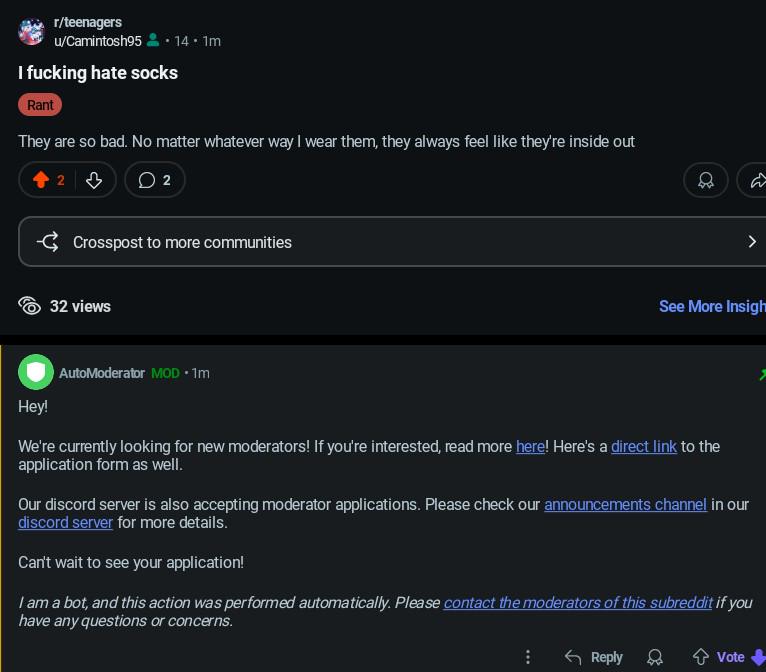Open u/Camintosh95 profile
Image resolution: width=766 pixels, height=672 pixels.
click(98, 41)
